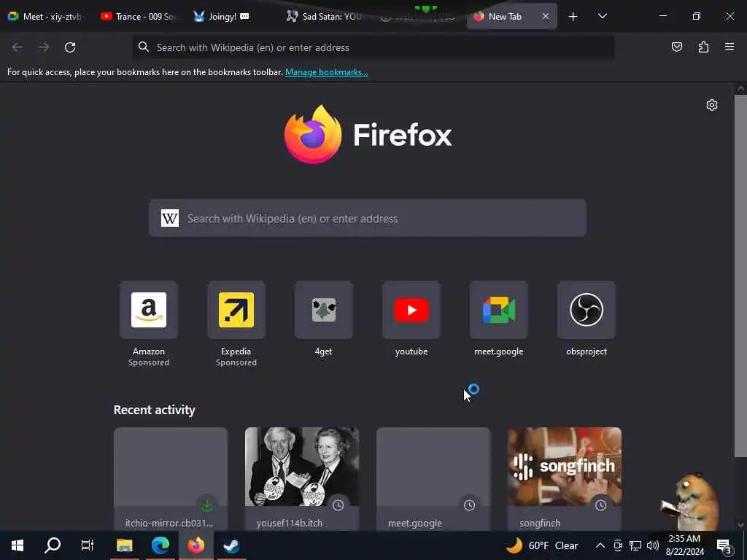Image resolution: width=747 pixels, height=560 pixels.
Task: Open Windows taskbar search
Action: (53, 545)
